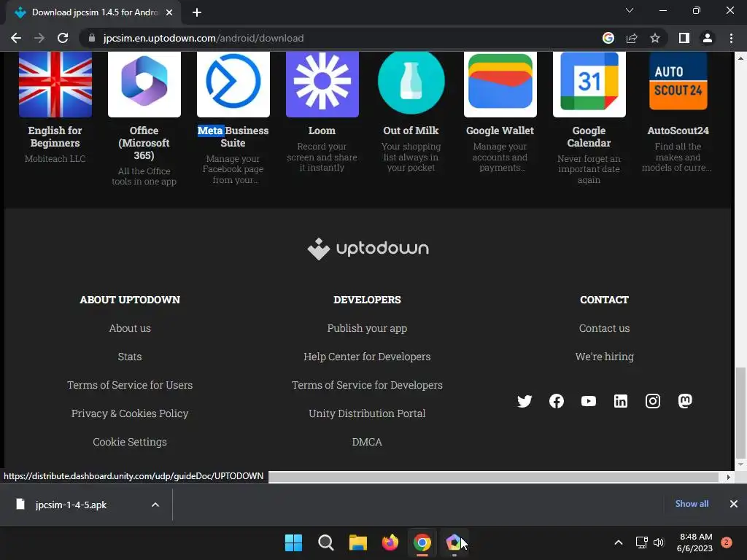Open Privacy & Cookies Policy
The image size is (747, 560).
pos(130,413)
